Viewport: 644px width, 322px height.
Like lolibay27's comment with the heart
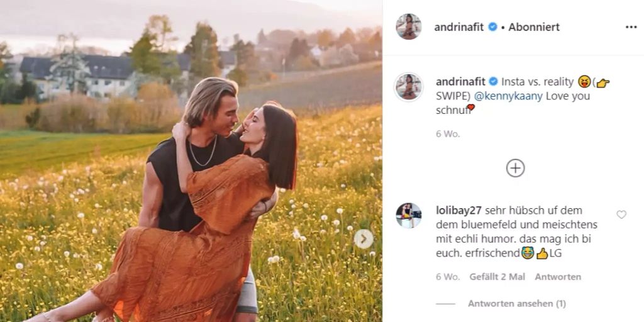tap(621, 214)
